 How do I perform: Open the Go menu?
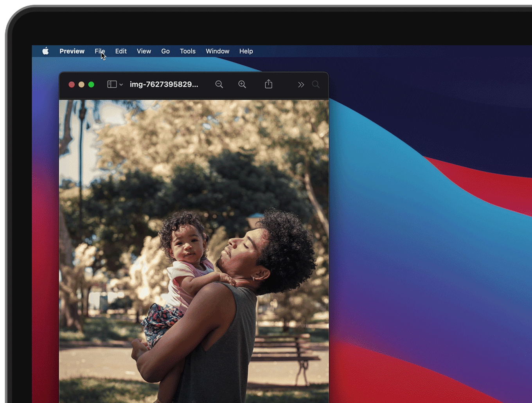pos(165,51)
